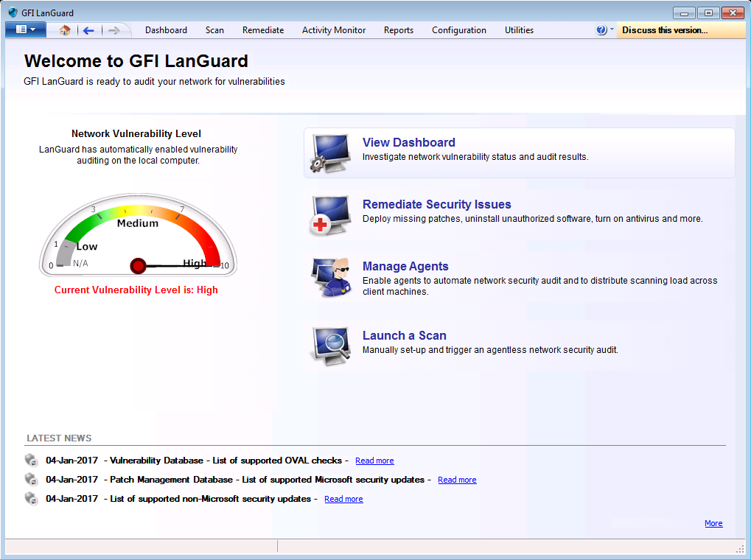Screen dimensions: 751x560
Task: Maximize the GFI LanGuard window
Action: click(708, 13)
